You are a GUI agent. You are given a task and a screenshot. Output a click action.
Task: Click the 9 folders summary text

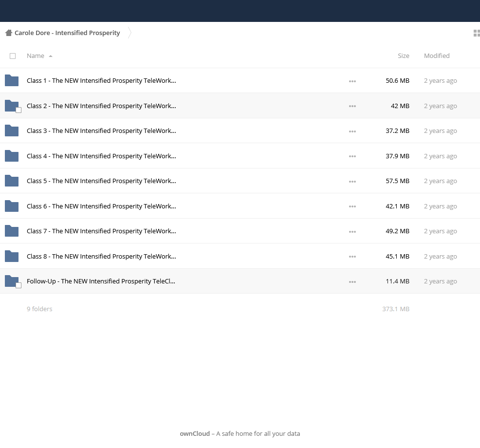[39, 309]
